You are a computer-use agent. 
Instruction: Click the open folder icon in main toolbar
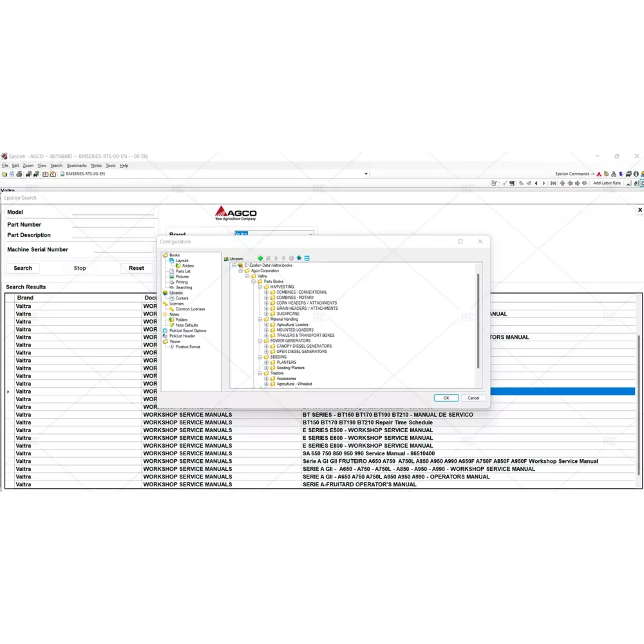(5, 174)
